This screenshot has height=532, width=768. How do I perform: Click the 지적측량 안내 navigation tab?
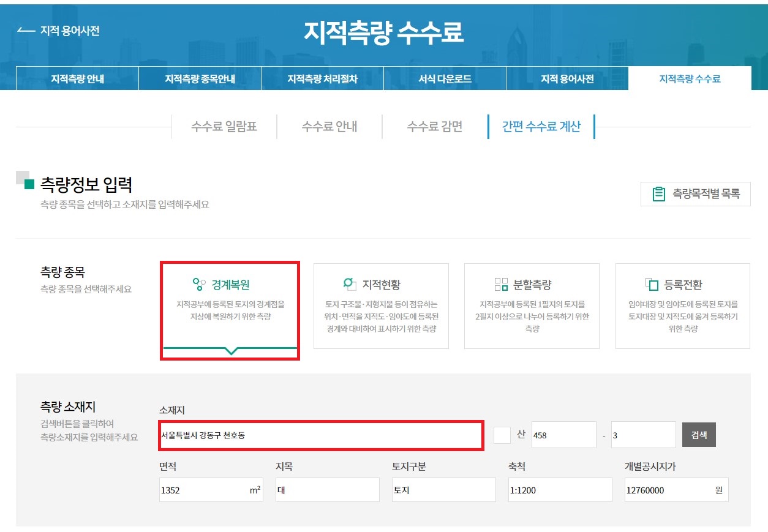(77, 78)
